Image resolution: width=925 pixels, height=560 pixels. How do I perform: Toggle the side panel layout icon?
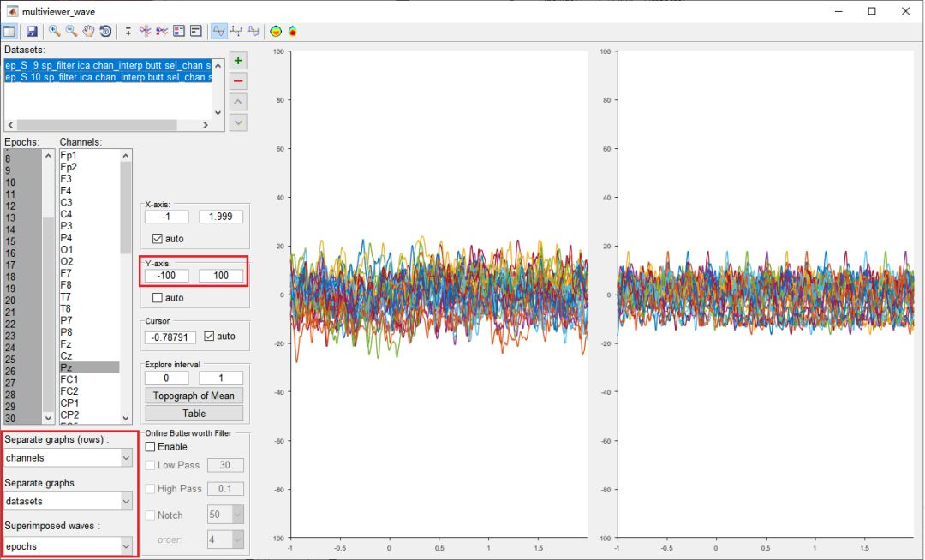9,31
